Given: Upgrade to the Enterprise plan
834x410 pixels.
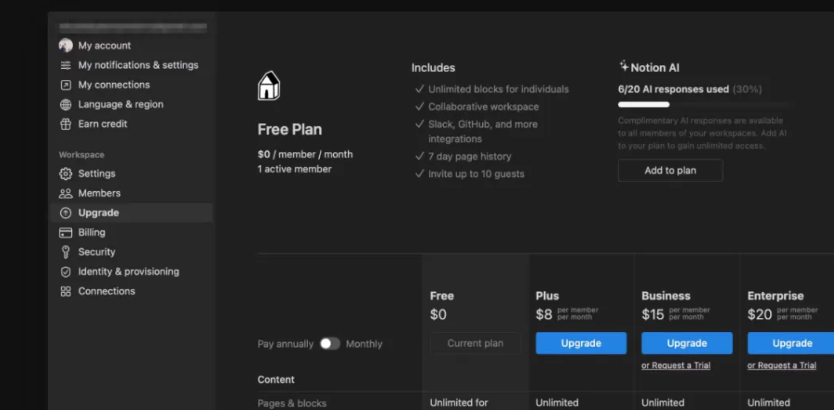Looking at the screenshot, I should tap(792, 343).
